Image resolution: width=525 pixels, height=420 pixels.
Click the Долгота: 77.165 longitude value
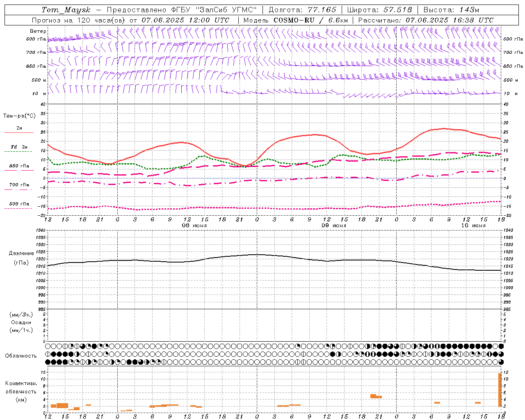[302, 10]
